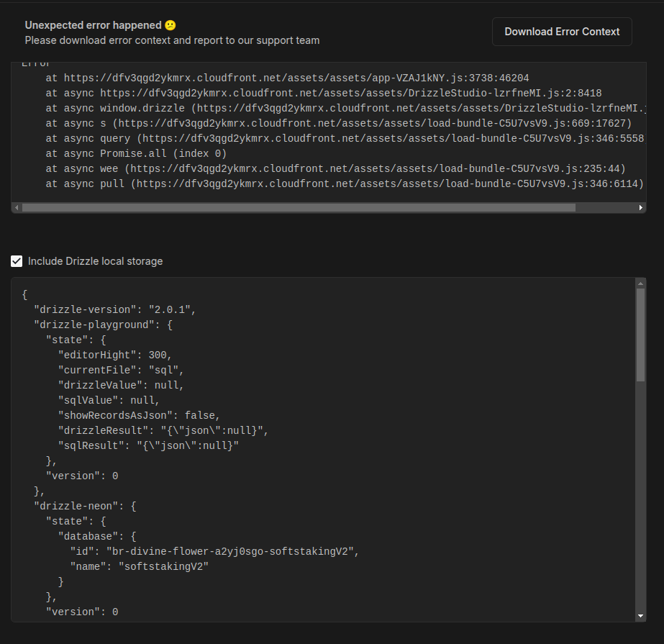
Task: Click the "at async wee" stack line
Action: pos(335,168)
